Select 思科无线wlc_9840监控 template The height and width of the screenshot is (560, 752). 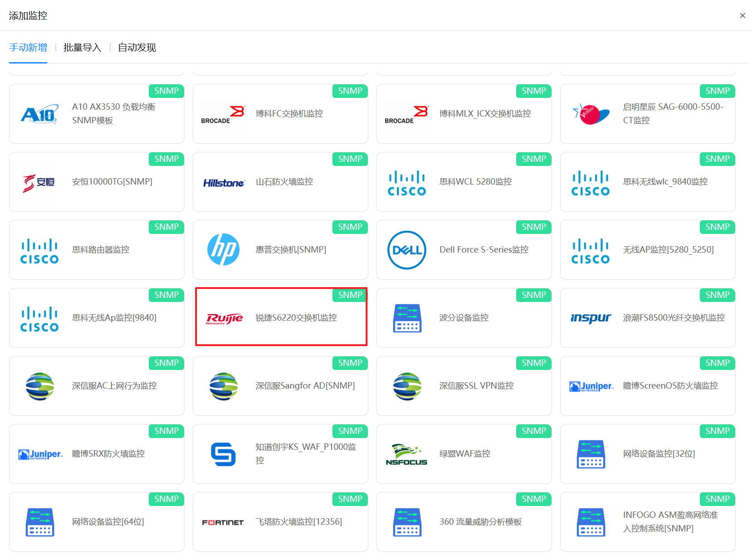point(648,182)
